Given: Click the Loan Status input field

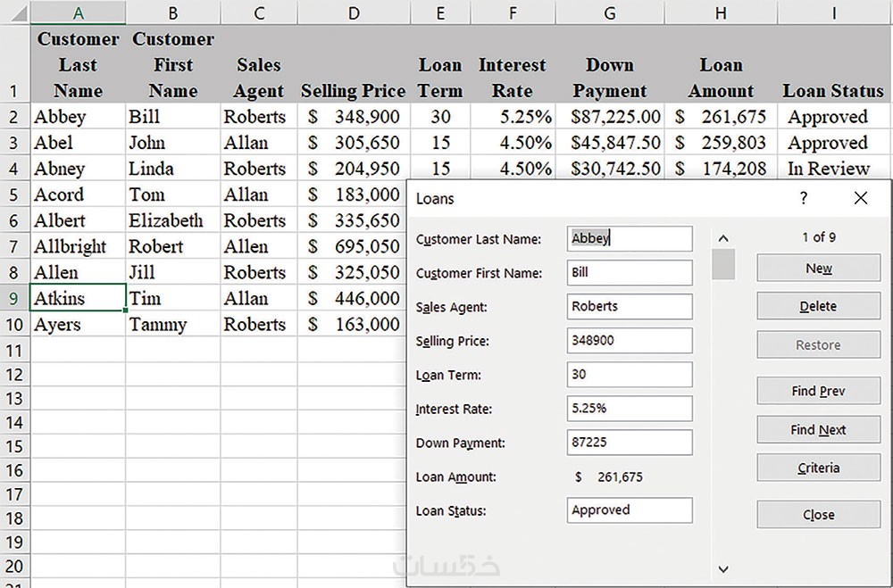Looking at the screenshot, I should point(630,510).
